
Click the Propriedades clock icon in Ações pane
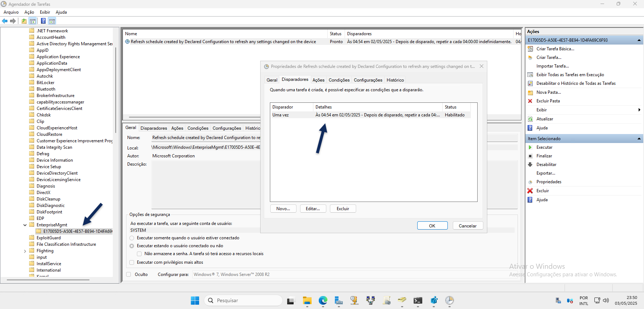pos(530,182)
